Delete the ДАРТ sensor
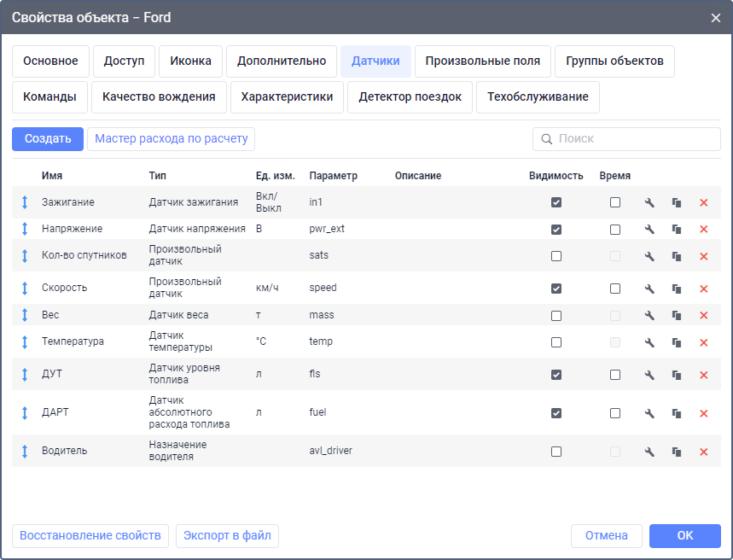733x560 pixels. point(704,413)
